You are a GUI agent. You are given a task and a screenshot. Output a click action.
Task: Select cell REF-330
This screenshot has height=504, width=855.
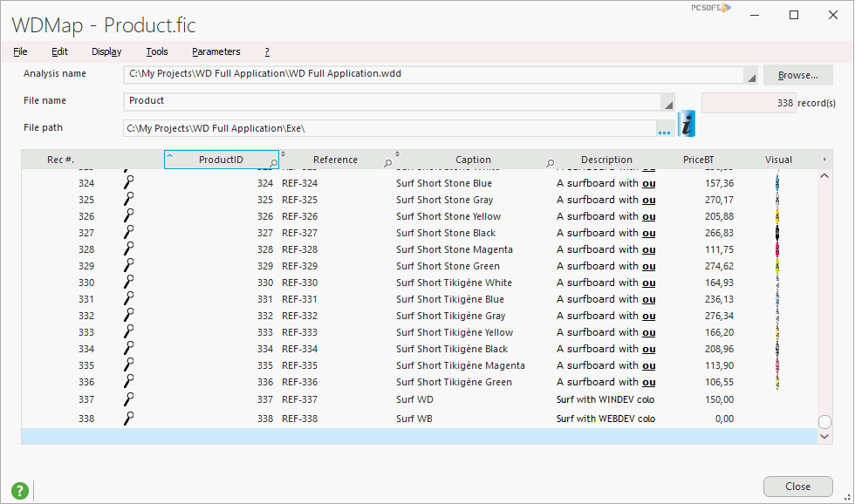299,283
